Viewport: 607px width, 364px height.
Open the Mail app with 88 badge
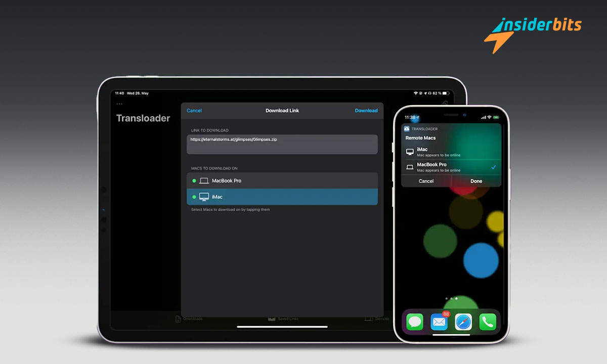point(439,322)
